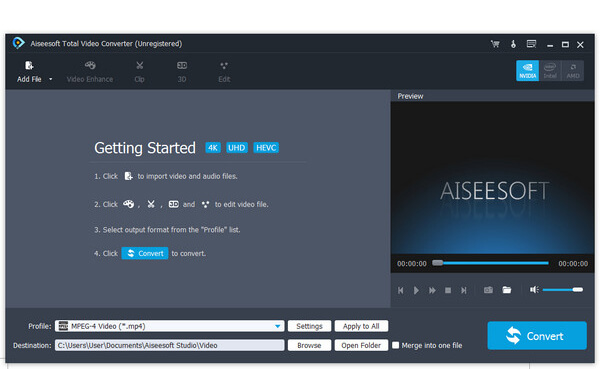Stop the preview playback

point(448,291)
